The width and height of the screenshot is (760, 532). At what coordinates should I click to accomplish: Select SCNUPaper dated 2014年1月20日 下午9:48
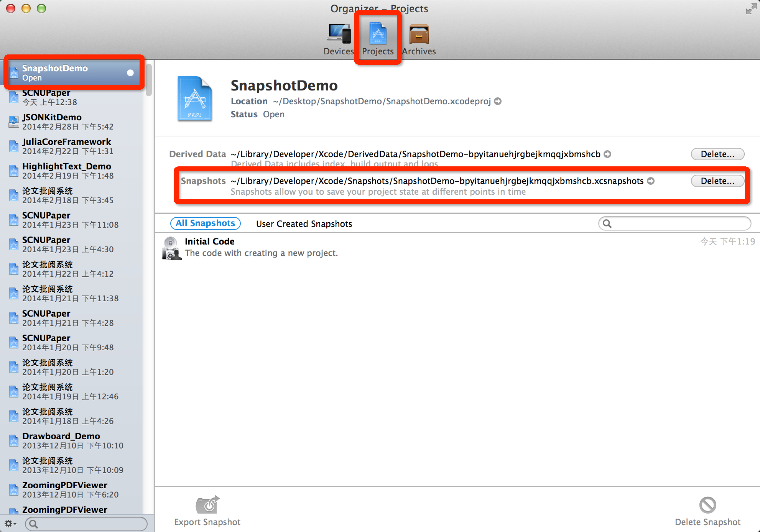72,343
